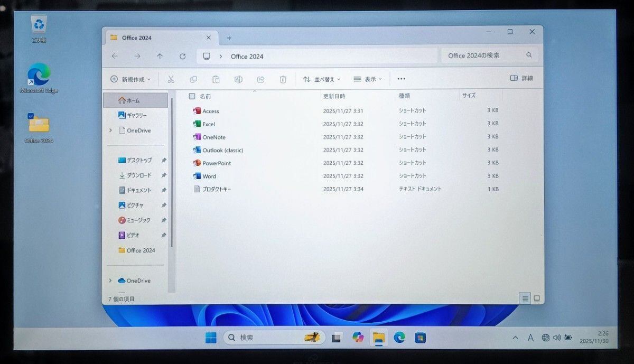634x364 pixels.
Task: Open Microsoft Edge desktop shortcut
Action: click(x=39, y=79)
